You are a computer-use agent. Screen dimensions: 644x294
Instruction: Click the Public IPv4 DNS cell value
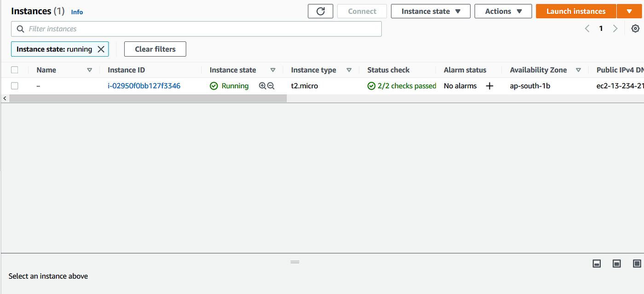click(x=620, y=86)
